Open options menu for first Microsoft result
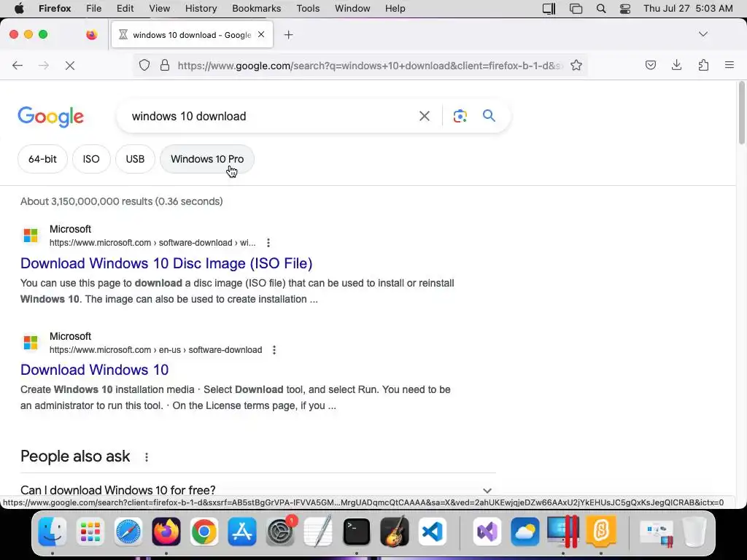The image size is (747, 560). (x=268, y=243)
